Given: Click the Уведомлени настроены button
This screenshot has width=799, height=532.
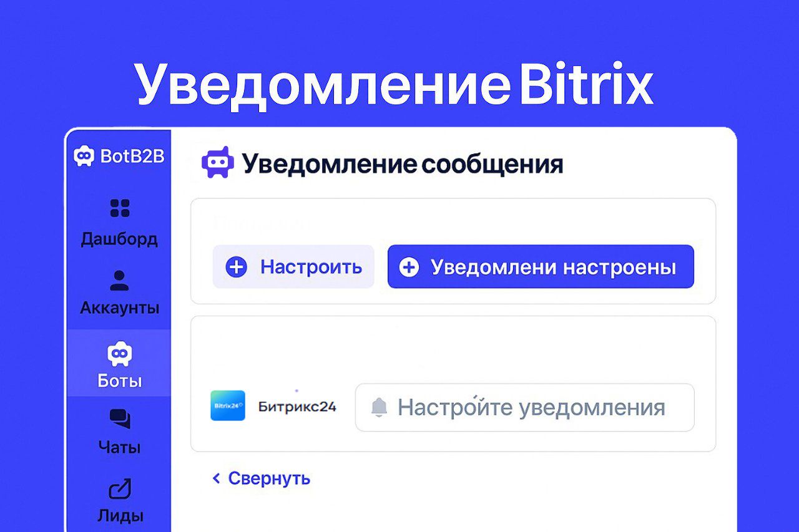Looking at the screenshot, I should coord(541,267).
